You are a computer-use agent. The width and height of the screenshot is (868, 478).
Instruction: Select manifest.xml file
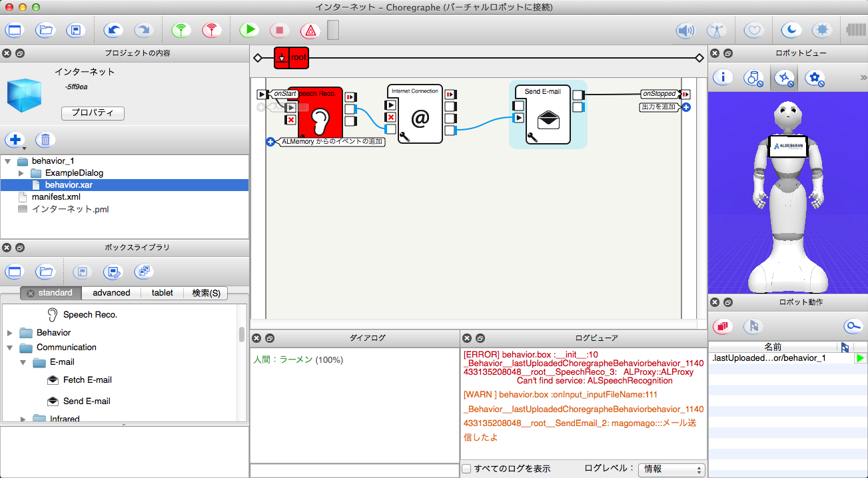click(x=56, y=197)
